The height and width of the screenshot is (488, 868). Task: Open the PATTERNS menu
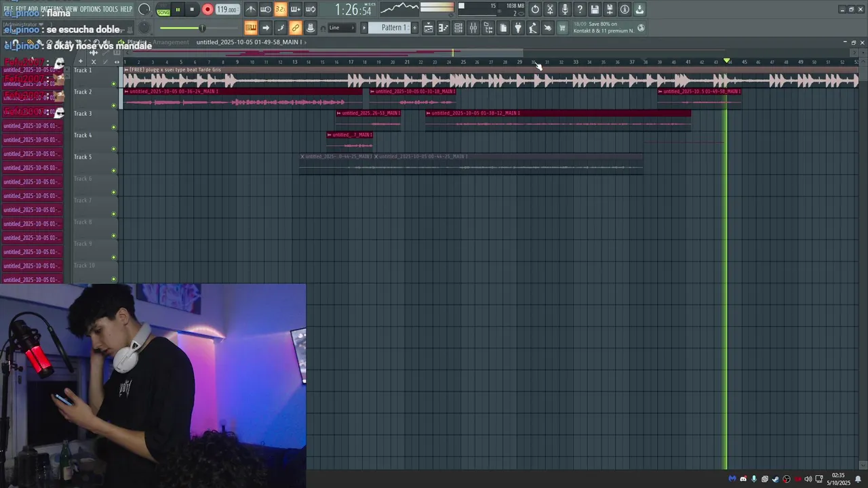click(52, 9)
